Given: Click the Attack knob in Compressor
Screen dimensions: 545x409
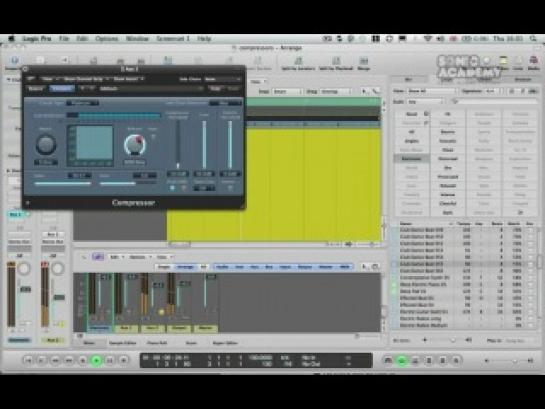Looking at the screenshot, I should point(46,145).
